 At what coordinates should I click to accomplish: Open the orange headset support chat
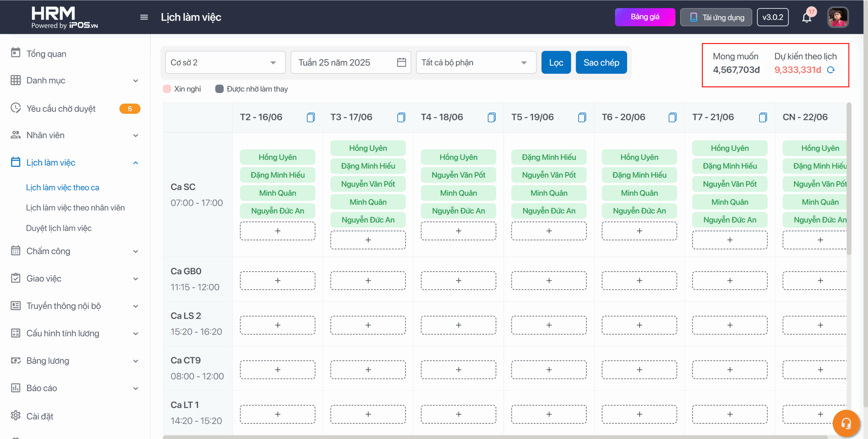point(846,423)
